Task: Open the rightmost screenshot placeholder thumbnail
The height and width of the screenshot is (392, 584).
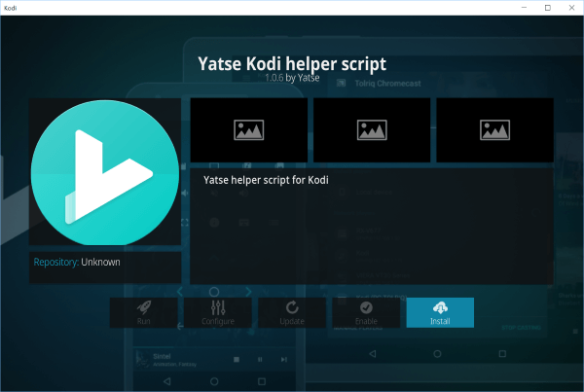Action: coord(495,128)
